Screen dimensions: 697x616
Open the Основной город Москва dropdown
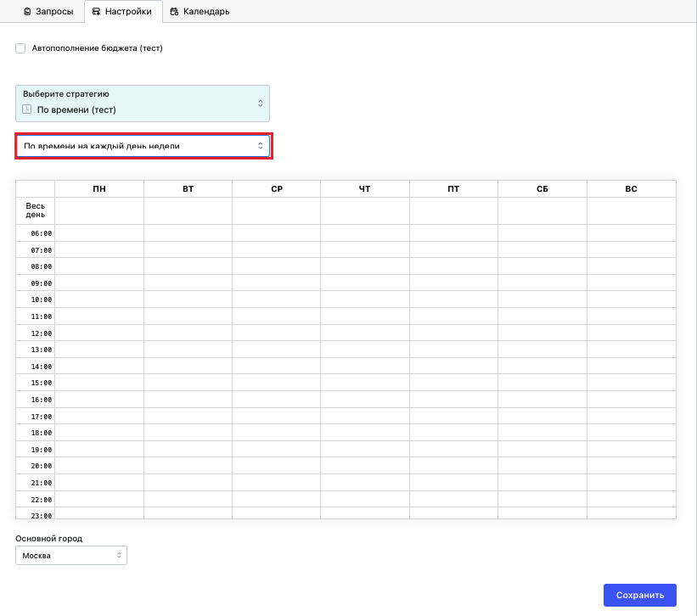71,556
